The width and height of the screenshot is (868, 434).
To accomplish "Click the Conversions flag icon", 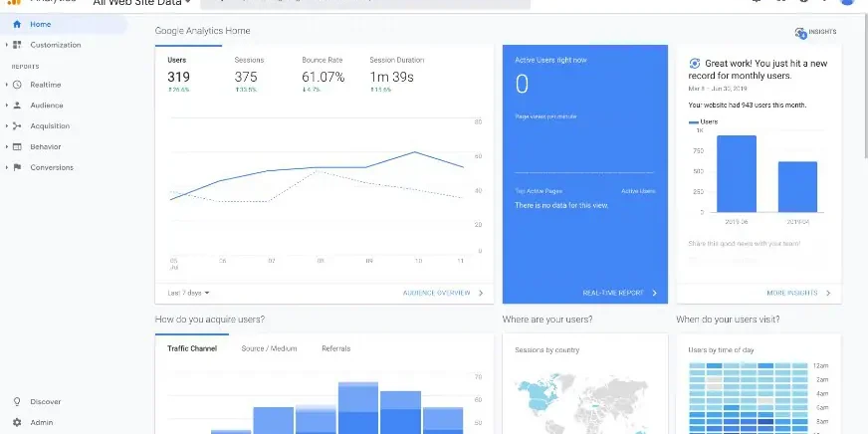I will [17, 167].
